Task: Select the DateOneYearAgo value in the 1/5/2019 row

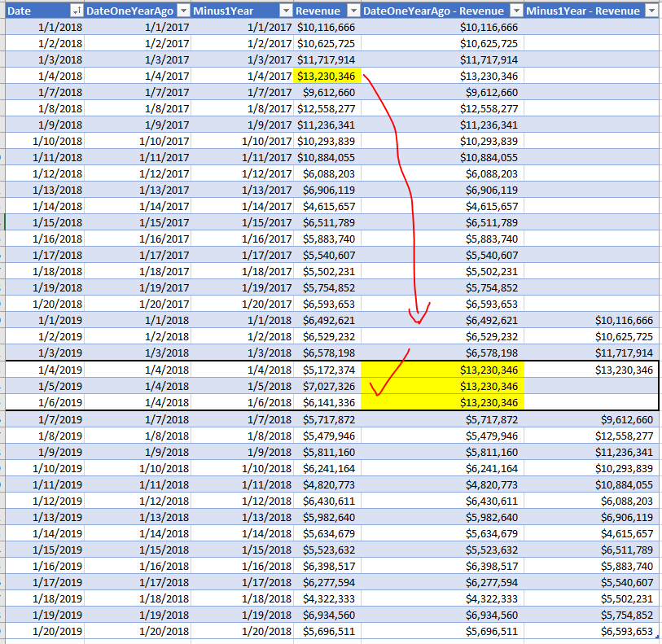Action: tap(138, 386)
